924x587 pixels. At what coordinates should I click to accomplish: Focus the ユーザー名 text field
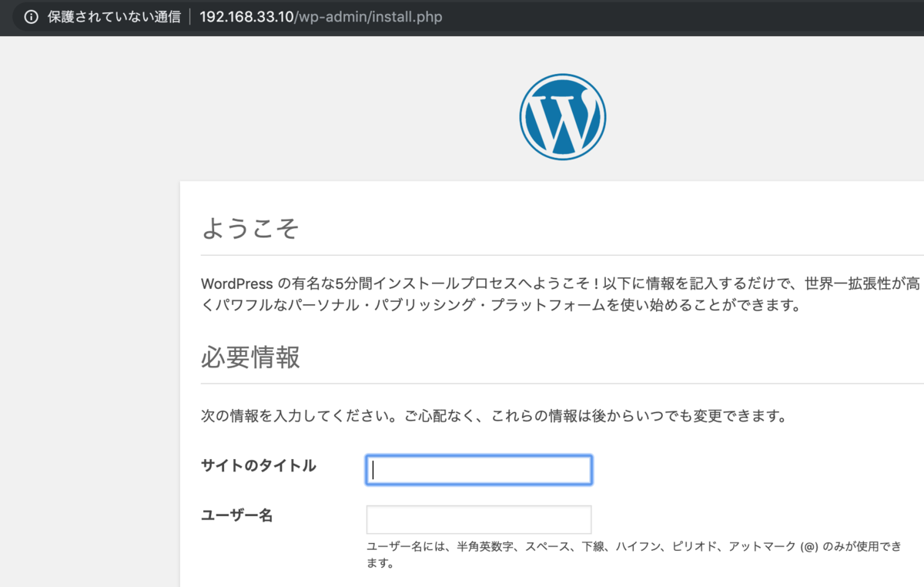[x=479, y=520]
